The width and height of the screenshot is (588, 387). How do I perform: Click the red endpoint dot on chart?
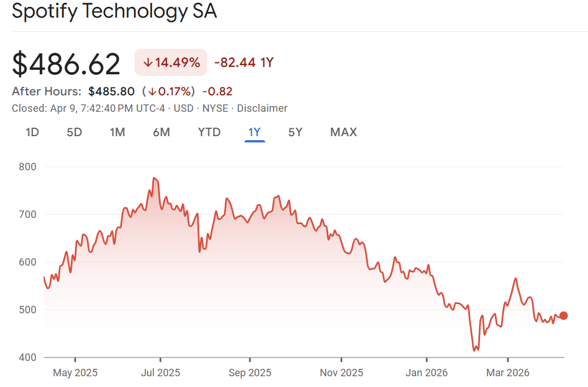coord(563,316)
